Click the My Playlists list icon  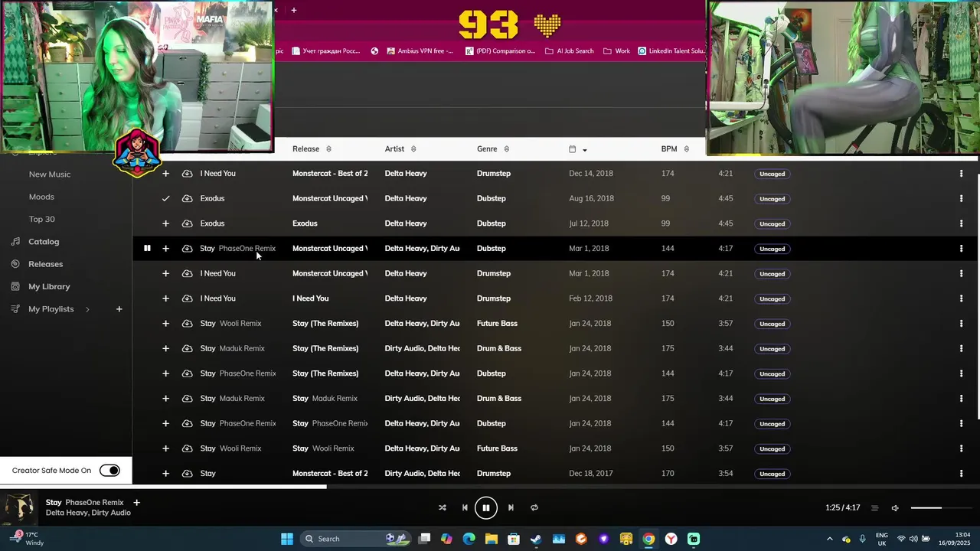pos(15,309)
